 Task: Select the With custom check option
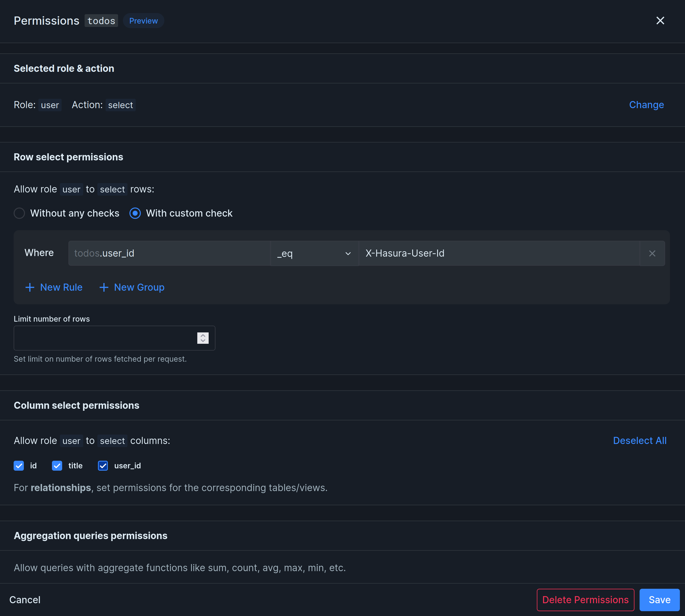(135, 213)
